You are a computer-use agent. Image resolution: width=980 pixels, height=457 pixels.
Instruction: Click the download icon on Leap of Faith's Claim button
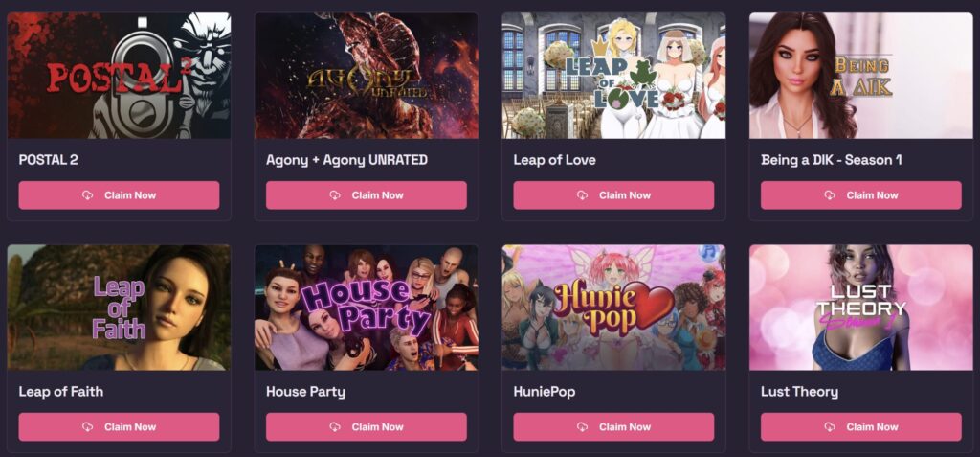click(87, 427)
